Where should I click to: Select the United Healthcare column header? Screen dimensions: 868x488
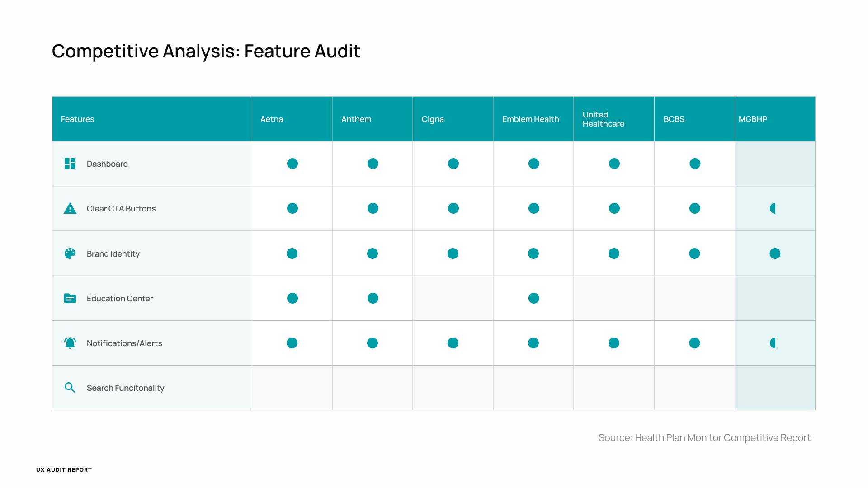(603, 119)
